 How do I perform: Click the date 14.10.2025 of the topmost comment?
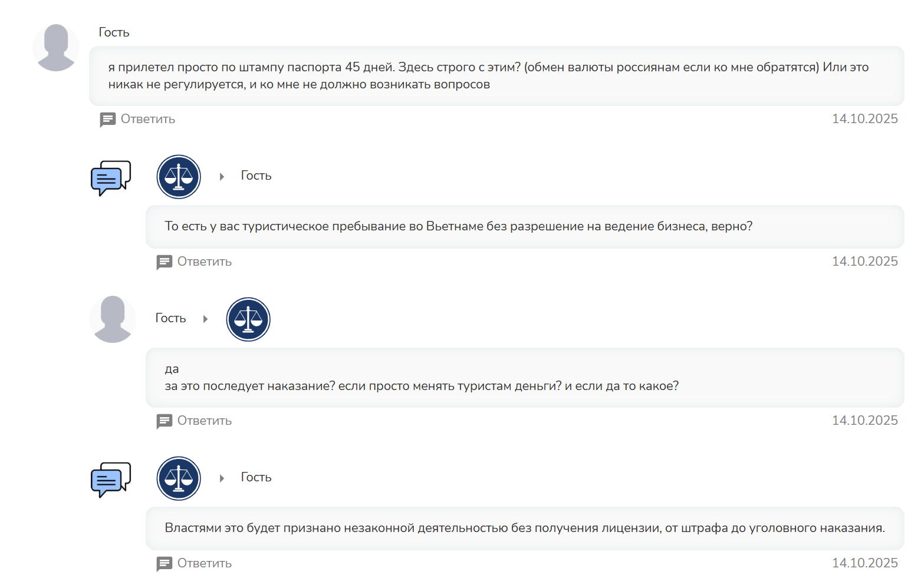coord(864,119)
